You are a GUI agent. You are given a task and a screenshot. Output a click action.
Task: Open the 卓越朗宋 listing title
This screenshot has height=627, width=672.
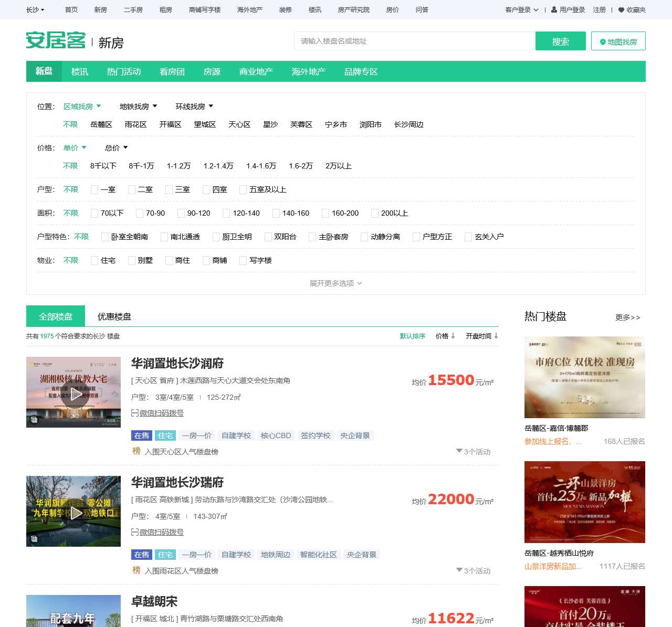pos(154,601)
